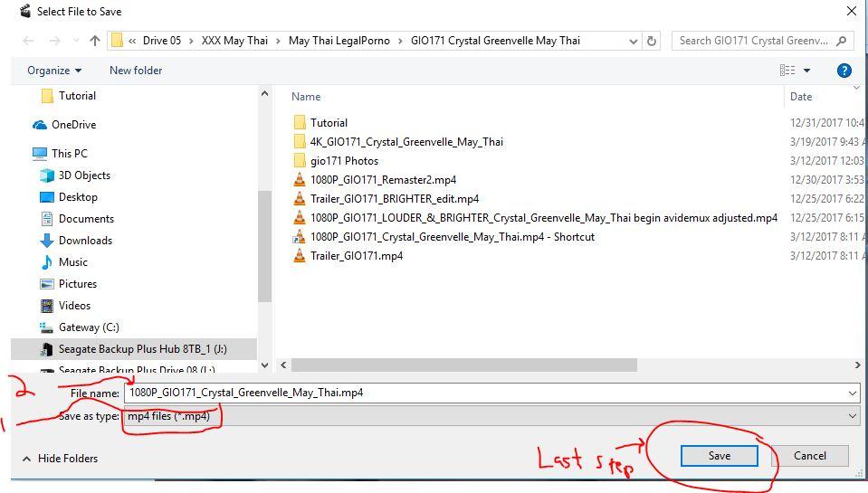Click New folder in the toolbar
This screenshot has width=868, height=493.
[x=136, y=71]
